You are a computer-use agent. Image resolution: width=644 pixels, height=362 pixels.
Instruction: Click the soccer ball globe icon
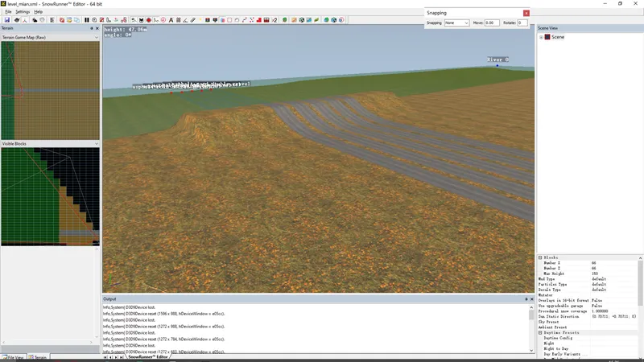click(x=301, y=19)
